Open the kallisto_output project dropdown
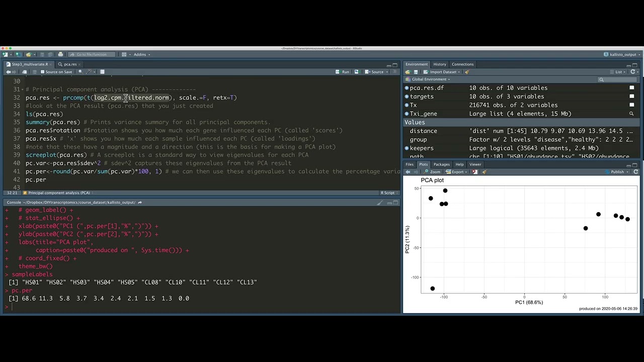 (622, 54)
